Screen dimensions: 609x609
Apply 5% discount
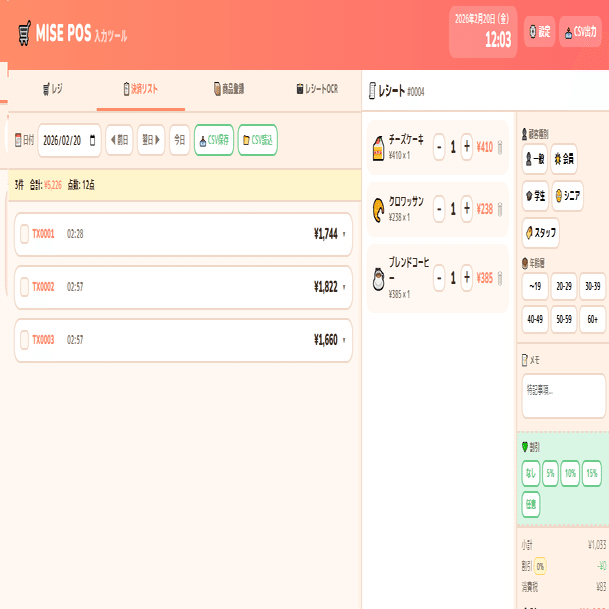[x=550, y=473]
